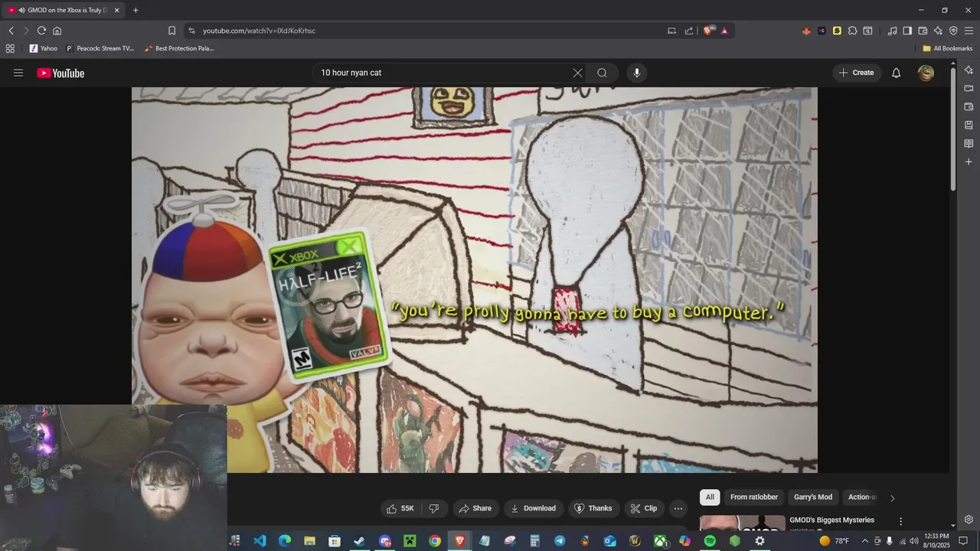Open Spotify from the taskbar

(x=710, y=540)
